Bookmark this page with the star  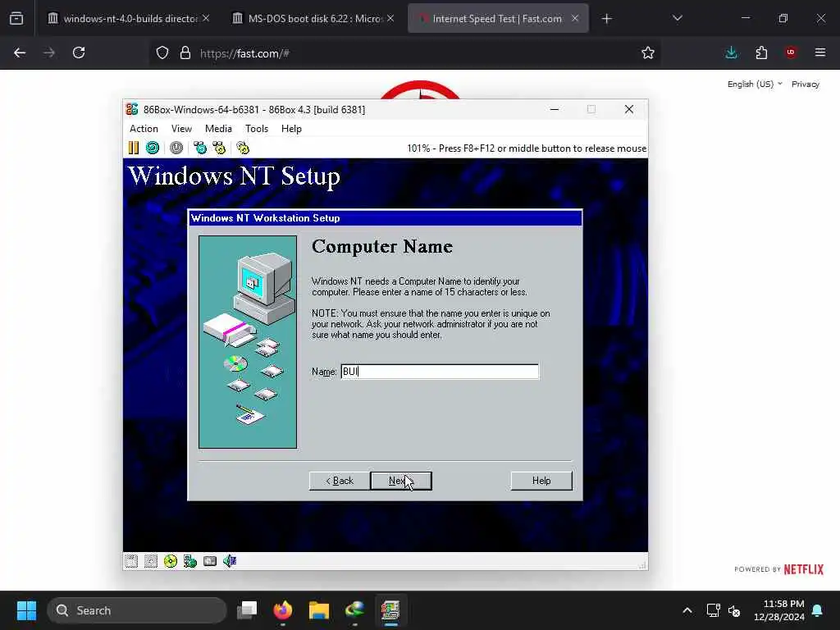coord(648,52)
